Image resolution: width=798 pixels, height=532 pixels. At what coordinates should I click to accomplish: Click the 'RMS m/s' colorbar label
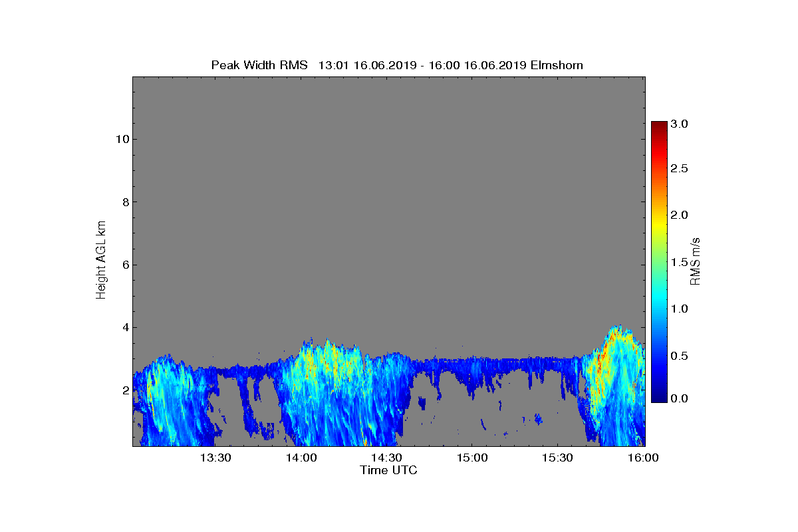(695, 261)
